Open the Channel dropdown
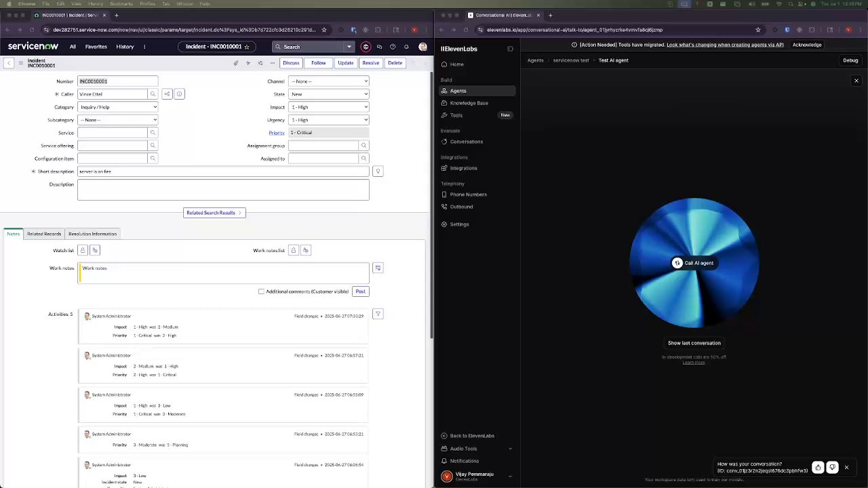868x488 pixels. tap(329, 81)
